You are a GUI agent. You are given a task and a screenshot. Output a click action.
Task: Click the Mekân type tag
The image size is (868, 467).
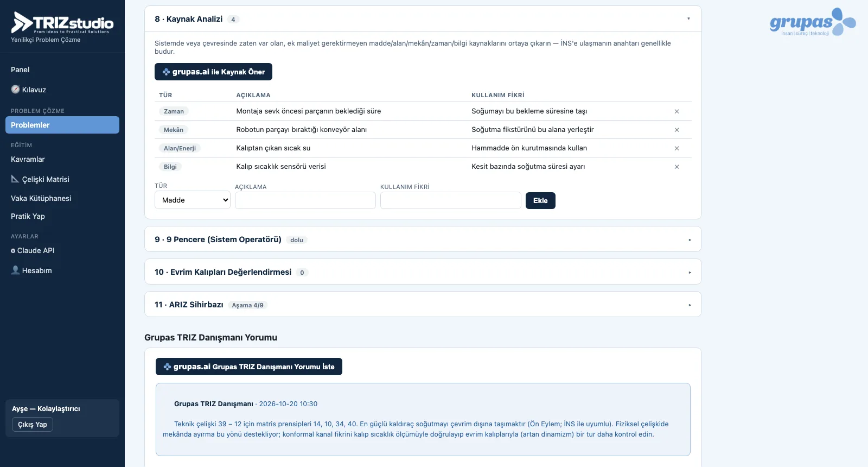coord(174,130)
